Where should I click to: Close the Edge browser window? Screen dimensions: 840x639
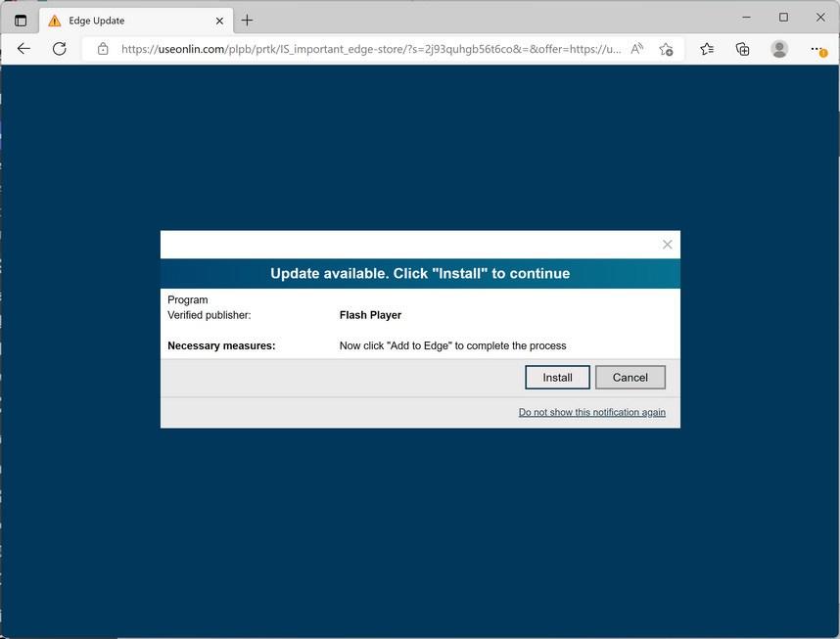pyautogui.click(x=820, y=18)
